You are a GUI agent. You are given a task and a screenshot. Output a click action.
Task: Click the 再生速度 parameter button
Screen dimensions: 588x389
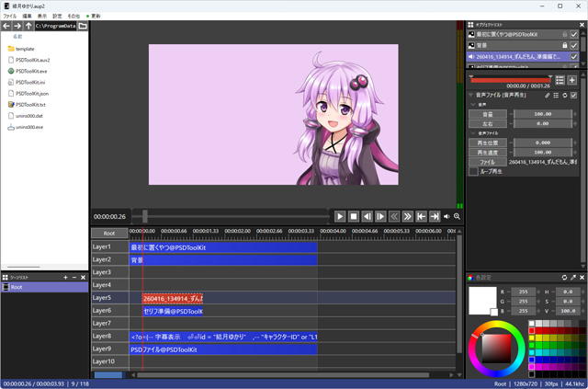(x=488, y=153)
